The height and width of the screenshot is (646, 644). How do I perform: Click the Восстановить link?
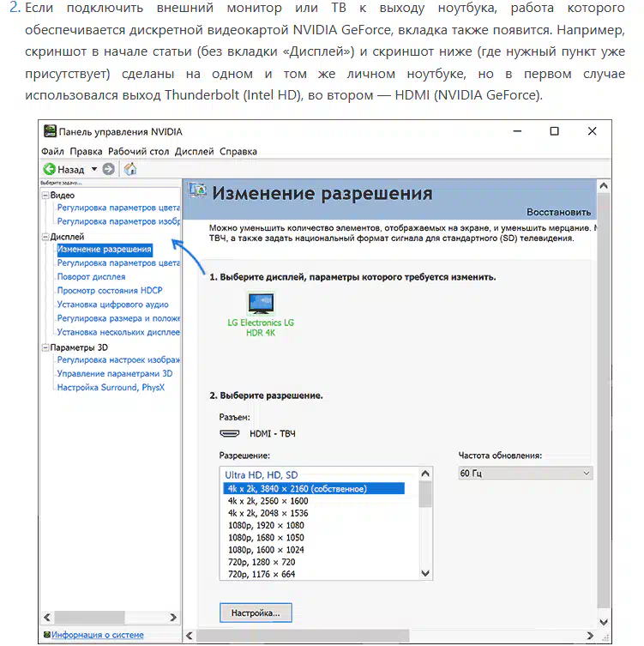tap(559, 212)
